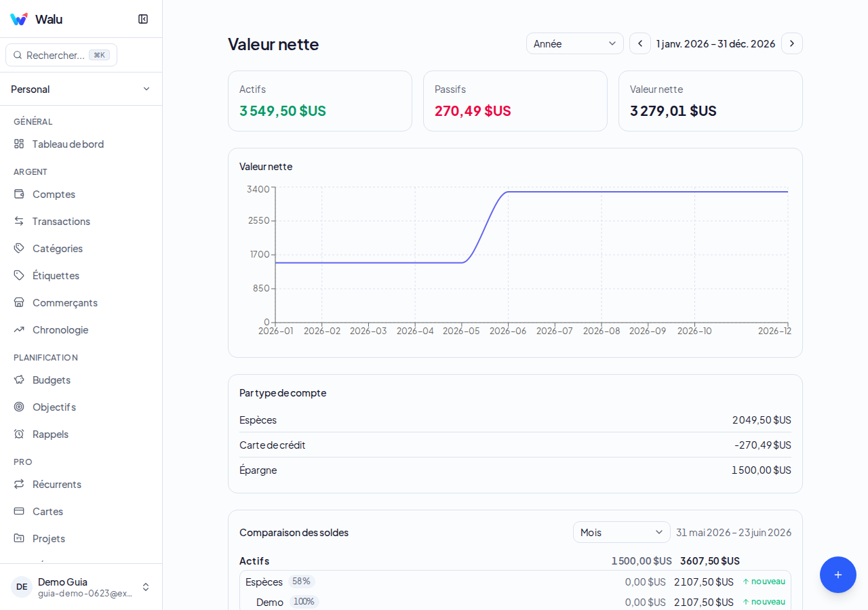Open the Commerçants page

[81, 302]
